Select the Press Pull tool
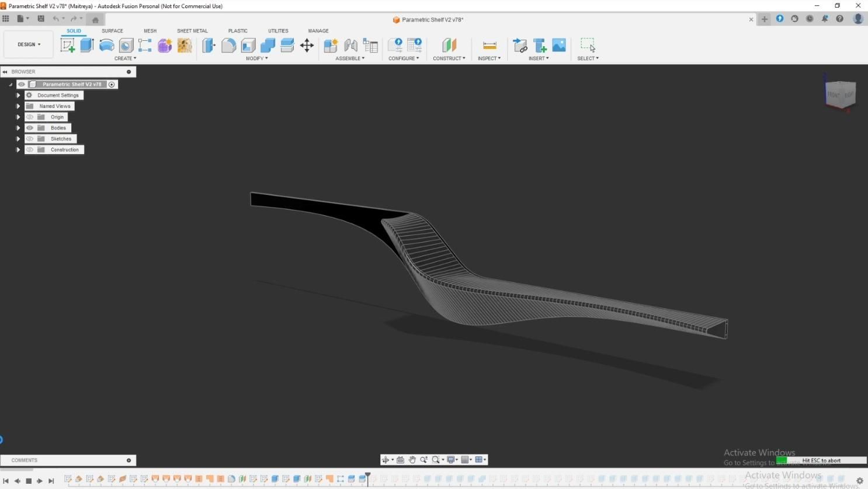The width and height of the screenshot is (868, 489). click(209, 46)
